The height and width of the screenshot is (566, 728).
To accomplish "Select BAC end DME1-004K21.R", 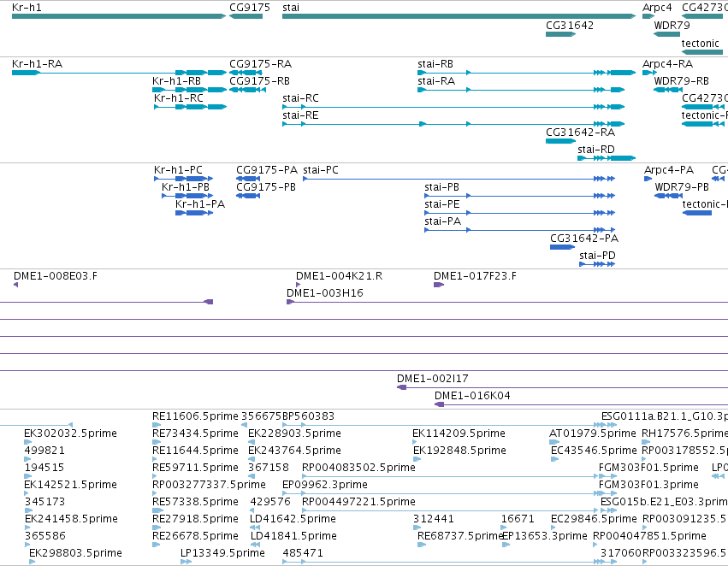I will pyautogui.click(x=298, y=285).
